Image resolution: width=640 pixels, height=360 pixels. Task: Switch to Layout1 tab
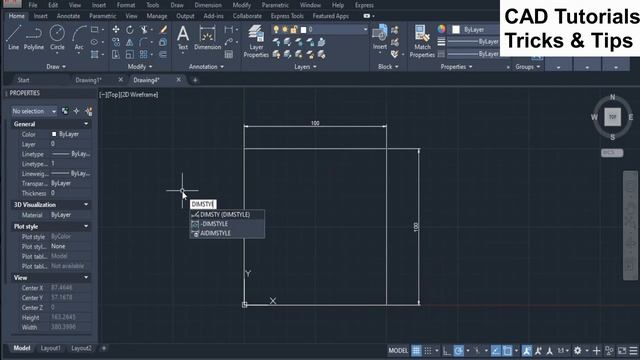[51, 348]
